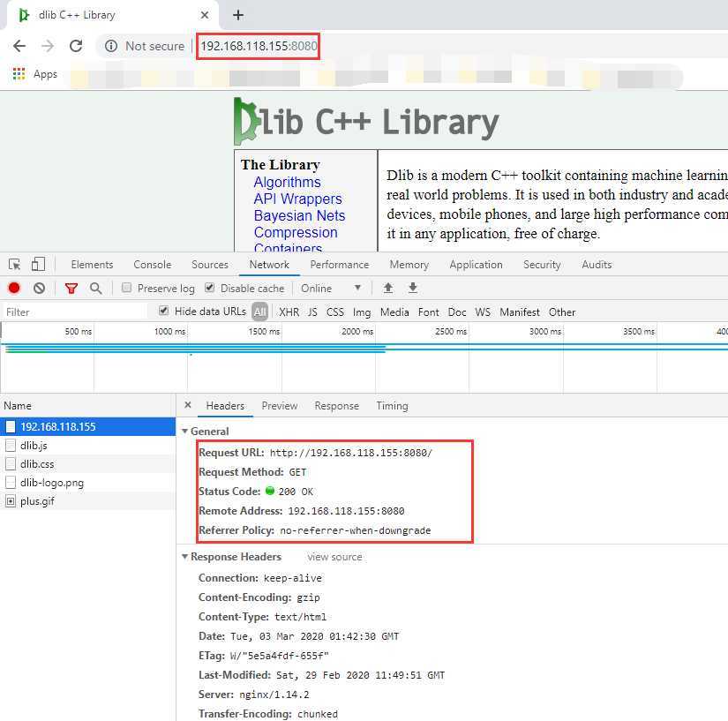This screenshot has height=721, width=728.
Task: Activate the inspect element picker
Action: click(14, 265)
